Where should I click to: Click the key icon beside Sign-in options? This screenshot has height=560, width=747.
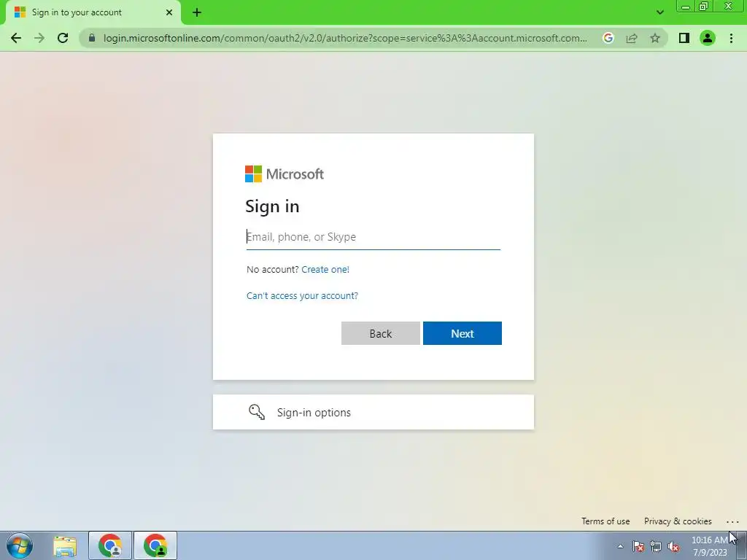pos(257,412)
